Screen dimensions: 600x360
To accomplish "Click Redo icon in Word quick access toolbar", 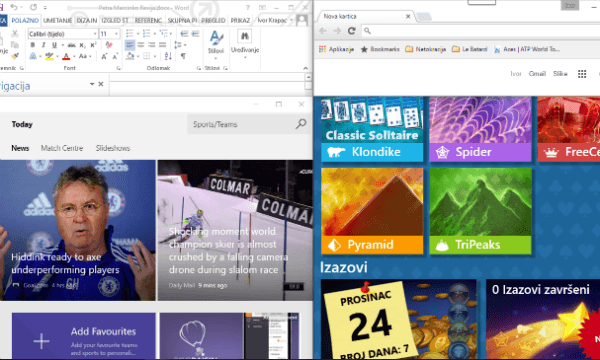I will 33,7.
